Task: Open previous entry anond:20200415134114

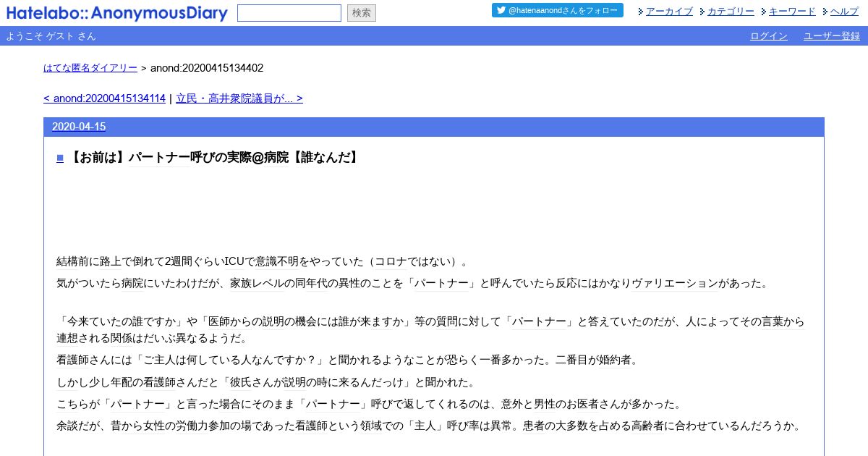Action: 105,98
